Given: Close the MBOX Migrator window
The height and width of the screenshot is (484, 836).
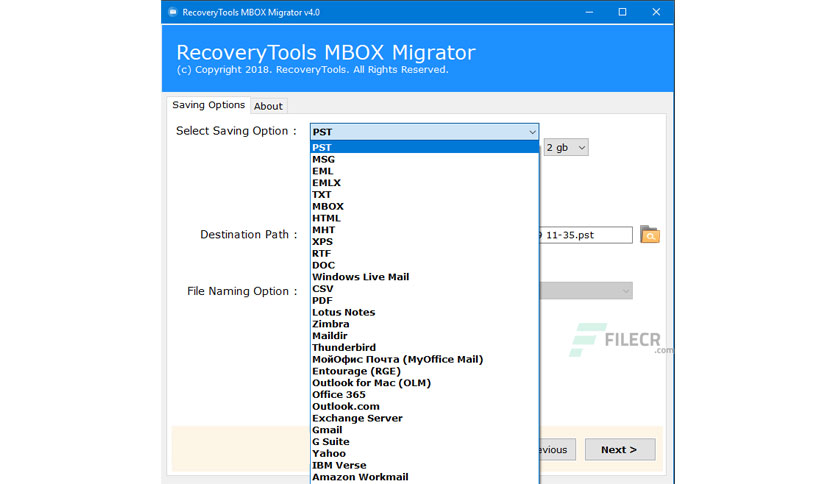Looking at the screenshot, I should pyautogui.click(x=656, y=12).
